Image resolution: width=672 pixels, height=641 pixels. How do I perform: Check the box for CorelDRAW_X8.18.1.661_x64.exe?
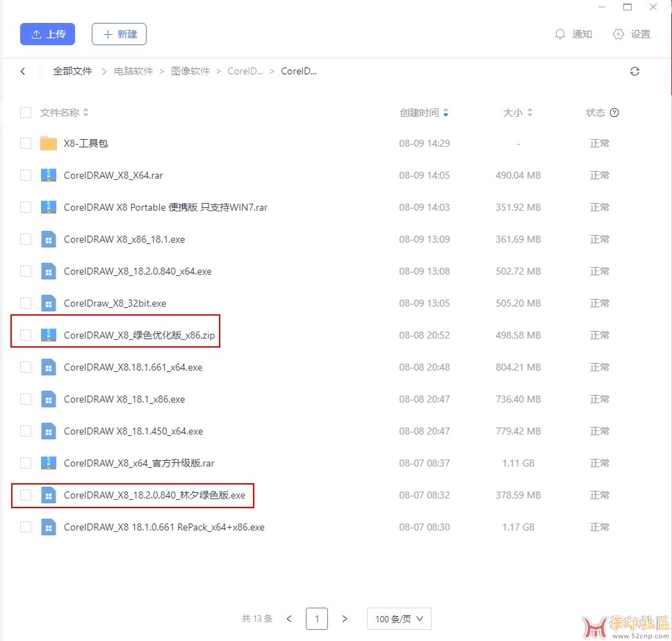(26, 367)
